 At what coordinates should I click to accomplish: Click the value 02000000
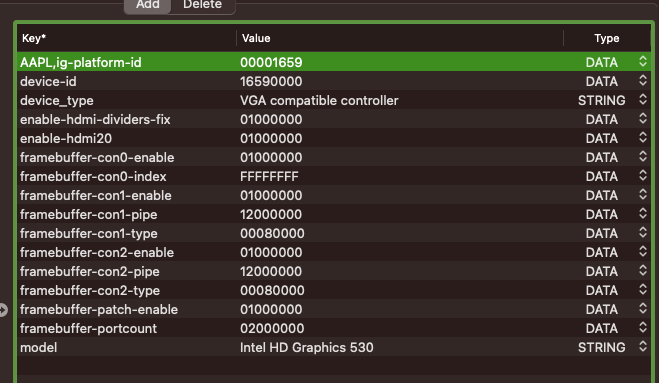[272, 329]
